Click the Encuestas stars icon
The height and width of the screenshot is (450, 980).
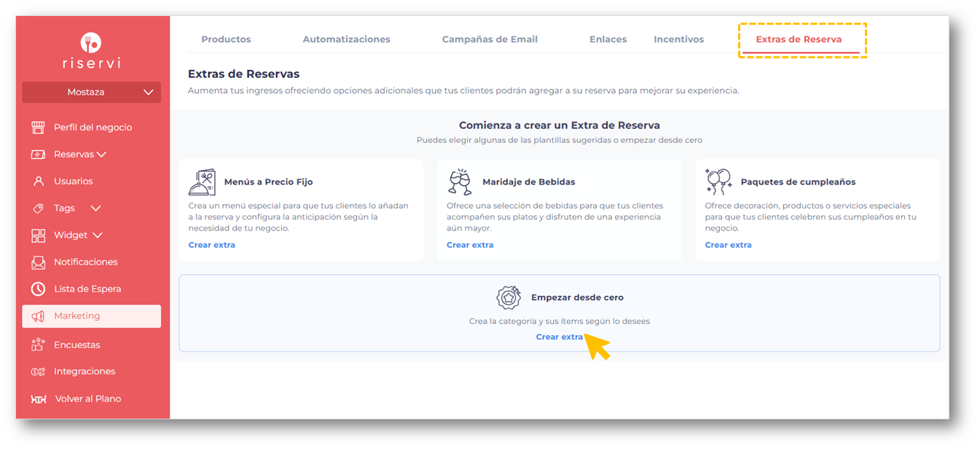[38, 344]
